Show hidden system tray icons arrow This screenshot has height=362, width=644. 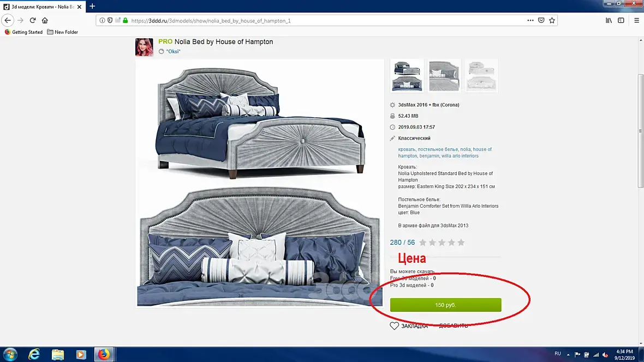click(x=568, y=354)
